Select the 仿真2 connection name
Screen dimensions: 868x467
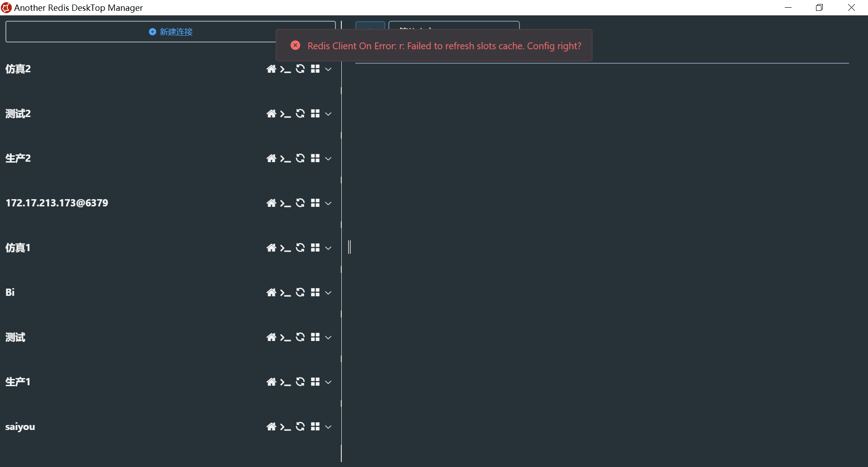(18, 69)
